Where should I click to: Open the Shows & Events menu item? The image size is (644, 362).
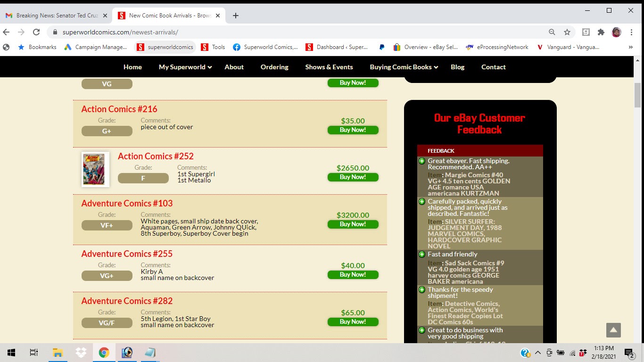(329, 67)
